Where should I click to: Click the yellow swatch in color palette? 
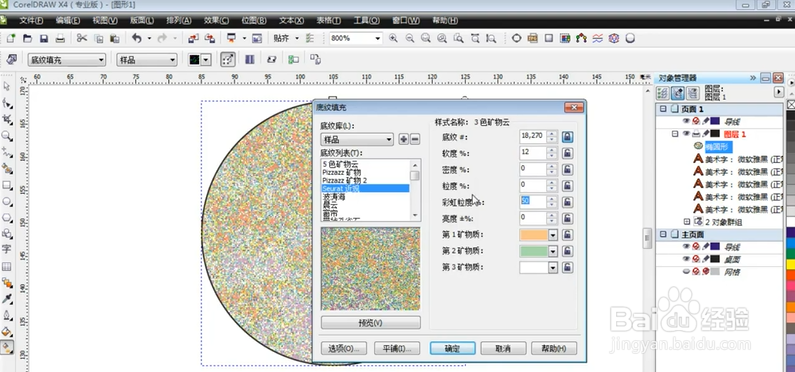[790, 264]
